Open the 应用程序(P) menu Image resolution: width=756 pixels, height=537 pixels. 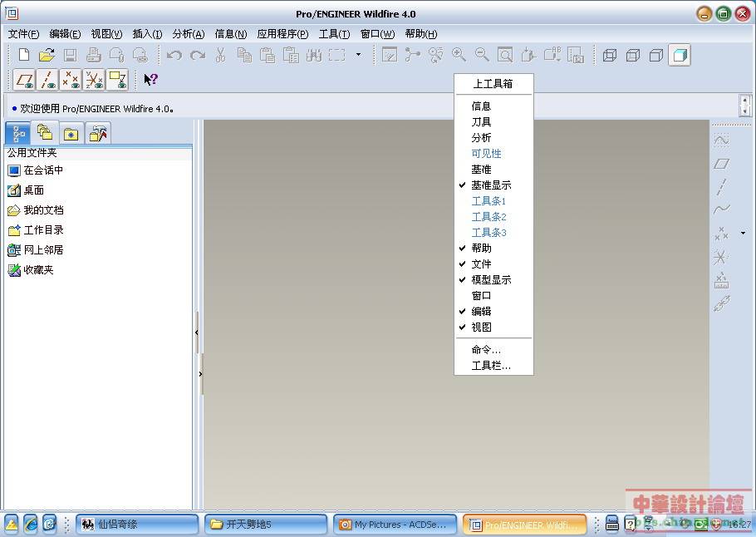(x=282, y=34)
